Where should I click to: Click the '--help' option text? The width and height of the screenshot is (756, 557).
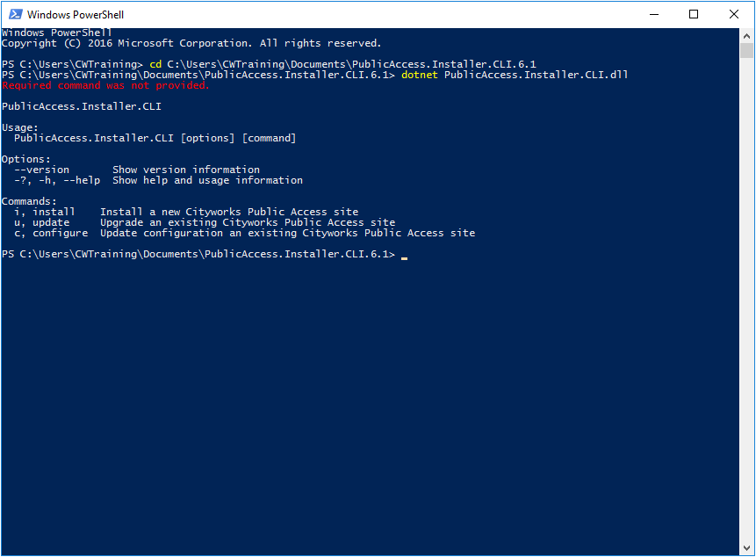(83, 179)
